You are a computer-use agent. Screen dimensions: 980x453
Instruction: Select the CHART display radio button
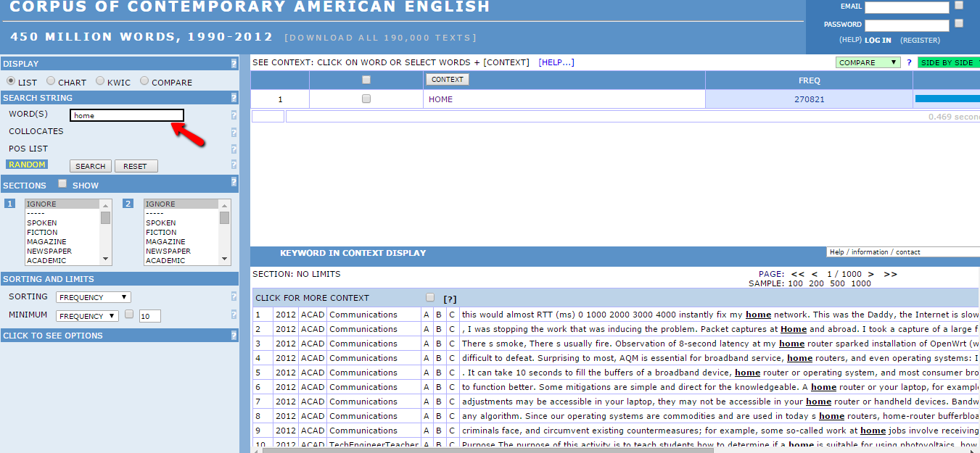(x=51, y=81)
